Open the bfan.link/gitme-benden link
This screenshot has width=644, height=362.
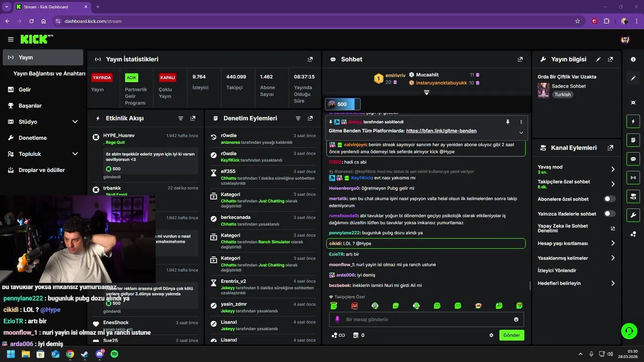pyautogui.click(x=441, y=131)
